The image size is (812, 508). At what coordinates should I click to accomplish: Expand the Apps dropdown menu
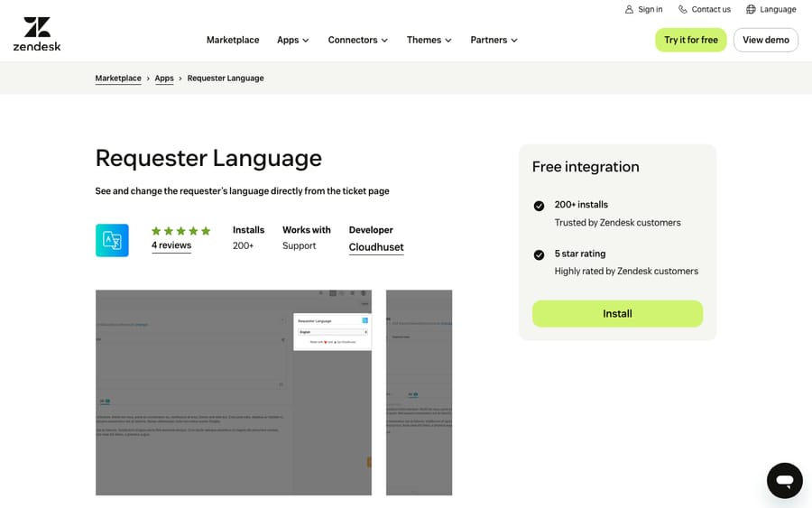pyautogui.click(x=293, y=40)
